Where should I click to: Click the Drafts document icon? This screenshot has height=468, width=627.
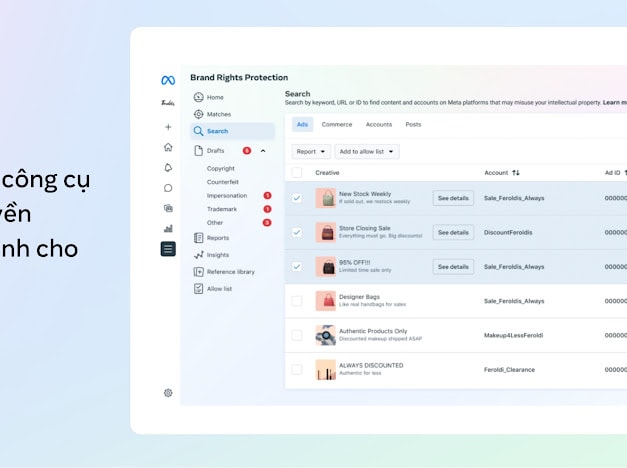click(x=198, y=151)
